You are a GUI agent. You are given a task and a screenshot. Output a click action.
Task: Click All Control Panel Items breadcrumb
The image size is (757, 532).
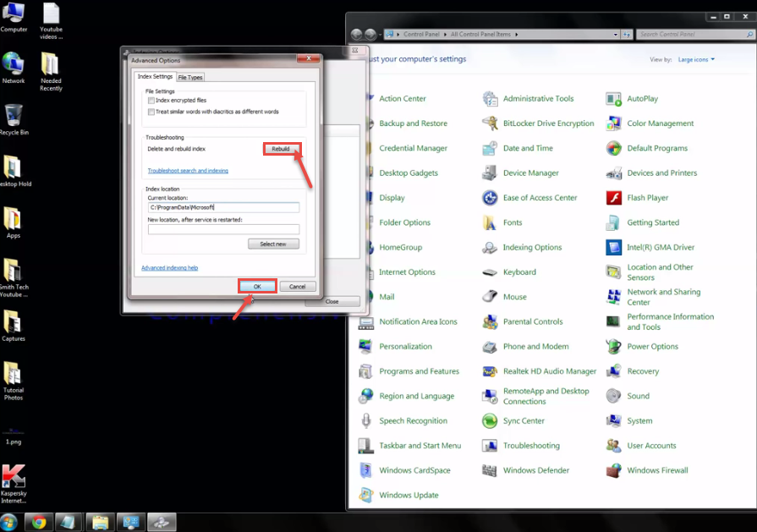coord(480,35)
